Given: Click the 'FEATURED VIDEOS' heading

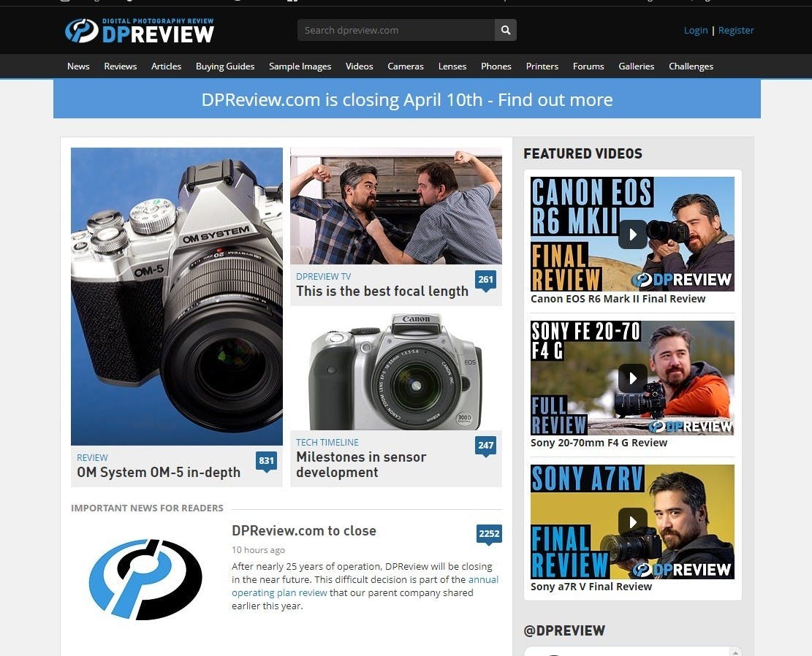Looking at the screenshot, I should [x=583, y=153].
